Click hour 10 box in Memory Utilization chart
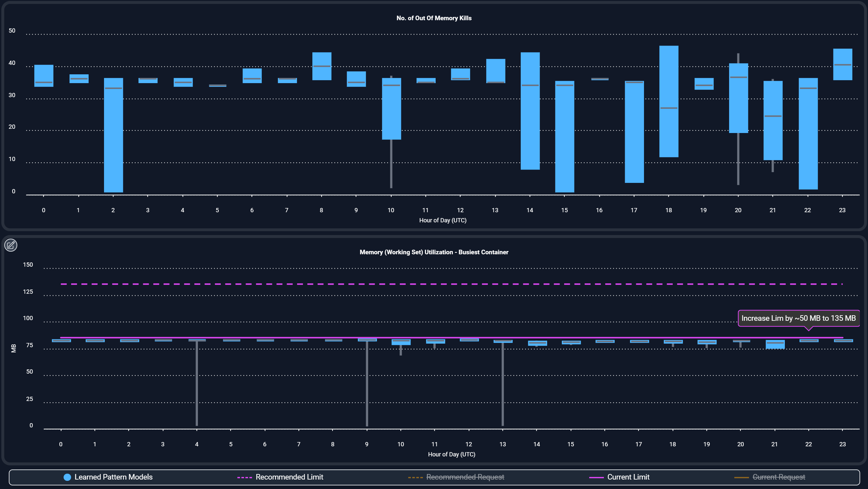 (x=401, y=343)
